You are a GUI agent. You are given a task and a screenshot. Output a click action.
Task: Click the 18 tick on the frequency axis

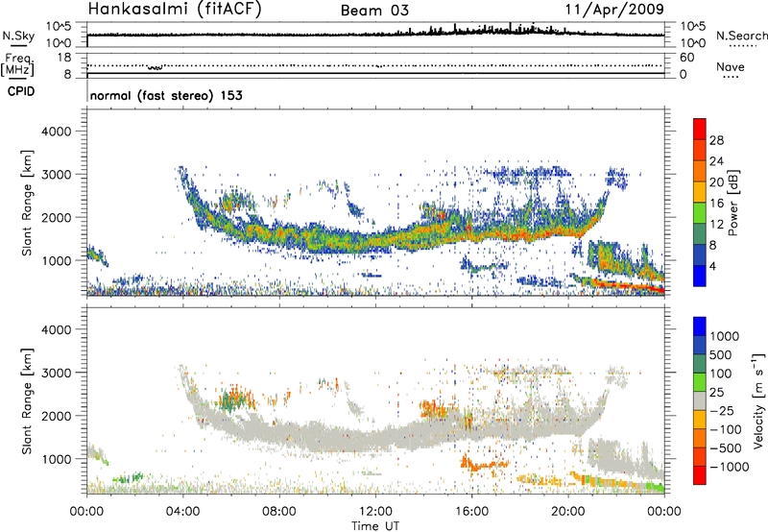[64, 58]
